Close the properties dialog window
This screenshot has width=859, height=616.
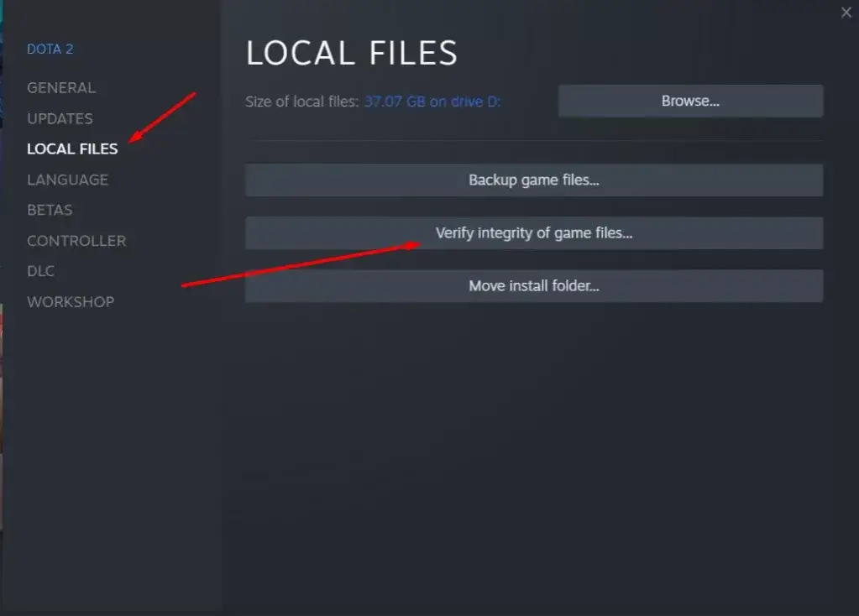845,12
